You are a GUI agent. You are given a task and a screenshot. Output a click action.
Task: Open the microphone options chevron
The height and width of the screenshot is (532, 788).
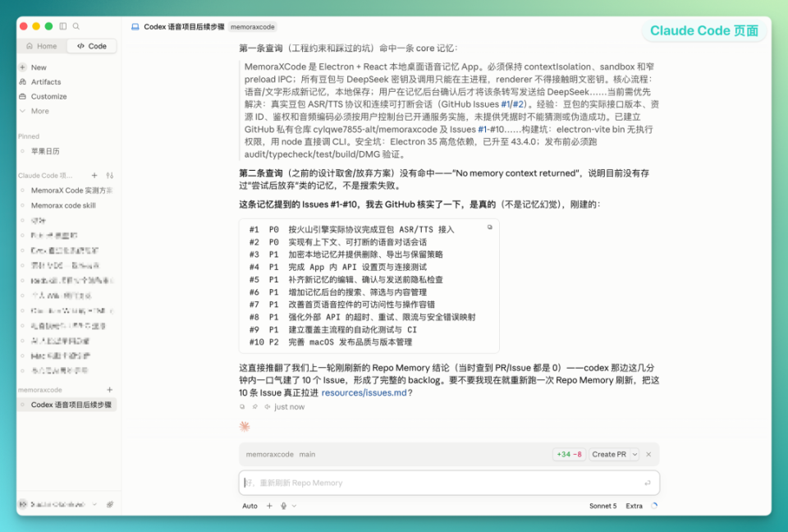[294, 506]
